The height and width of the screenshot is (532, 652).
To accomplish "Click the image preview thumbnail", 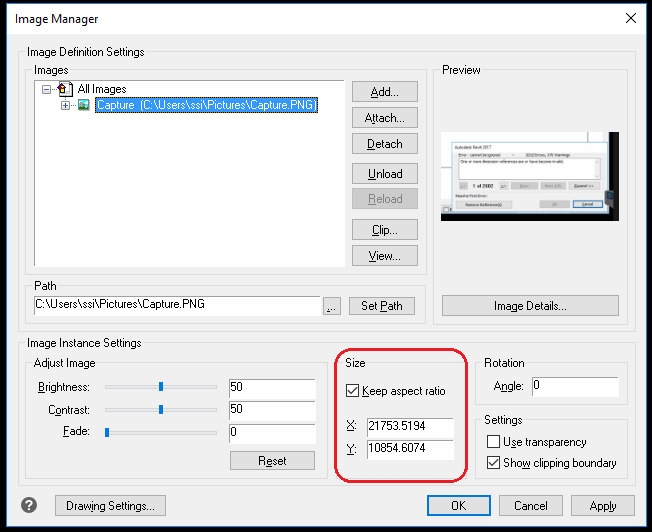I will tap(530, 176).
